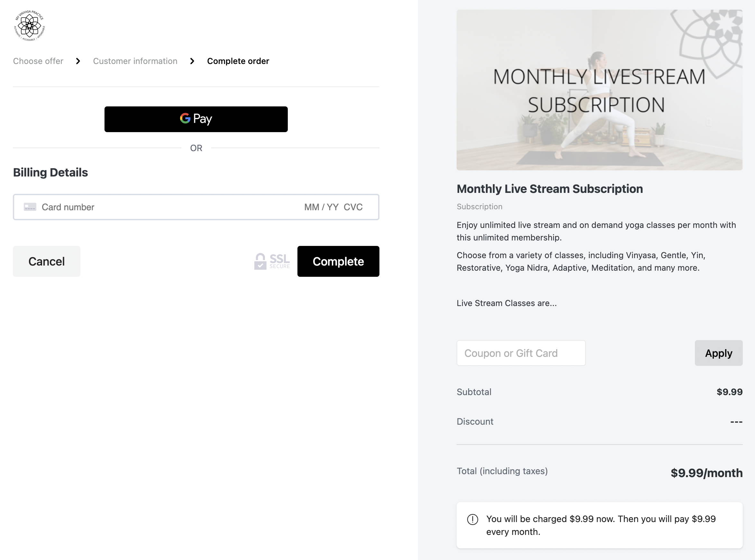Viewport: 755px width, 560px height.
Task: Select the Complete order breadcrumb label
Action: coord(238,61)
